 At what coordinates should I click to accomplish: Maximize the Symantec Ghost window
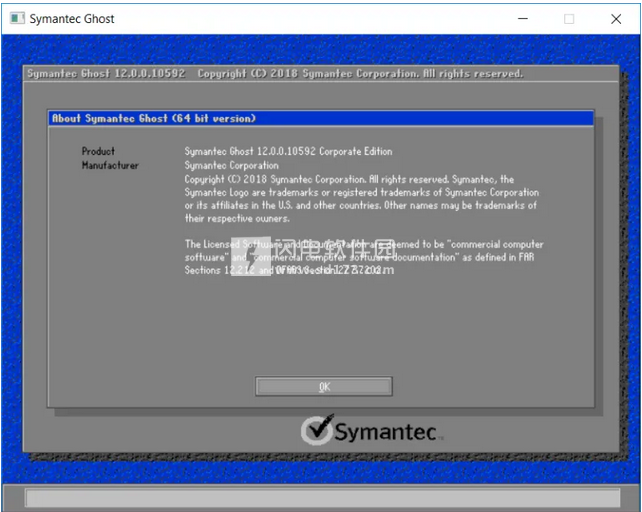point(569,19)
